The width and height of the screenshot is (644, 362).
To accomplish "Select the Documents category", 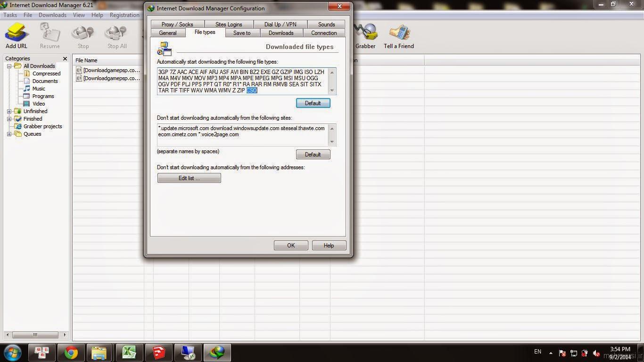I will 45,81.
